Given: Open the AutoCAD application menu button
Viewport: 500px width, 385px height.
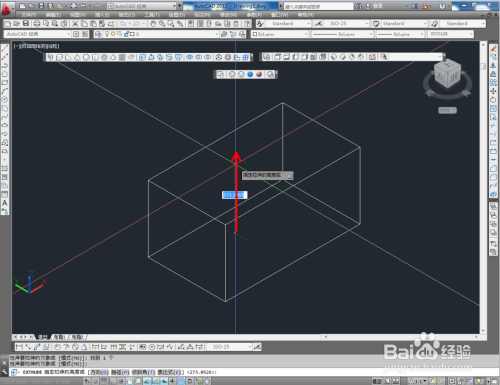Looking at the screenshot, I should [x=6, y=9].
